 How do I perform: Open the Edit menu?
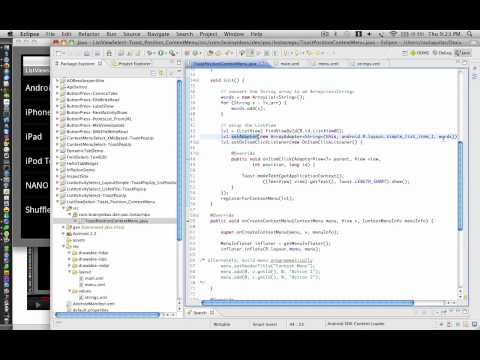coord(66,34)
